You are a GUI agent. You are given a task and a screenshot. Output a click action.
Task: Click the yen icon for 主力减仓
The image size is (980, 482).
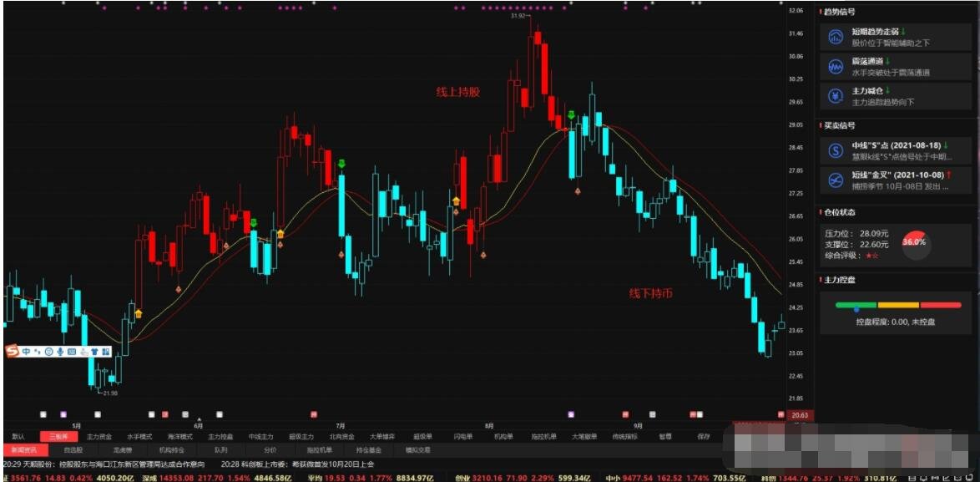click(836, 96)
